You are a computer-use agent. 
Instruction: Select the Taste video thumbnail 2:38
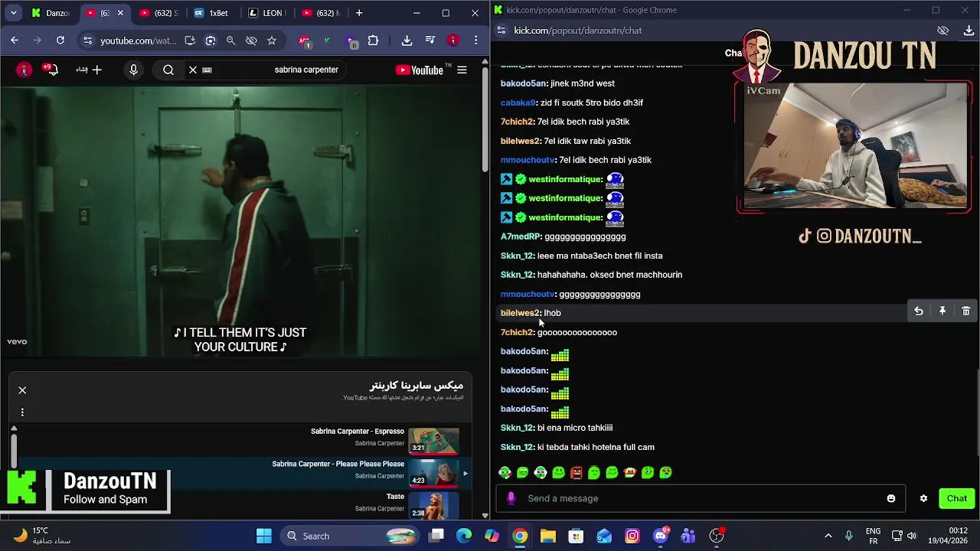[434, 505]
